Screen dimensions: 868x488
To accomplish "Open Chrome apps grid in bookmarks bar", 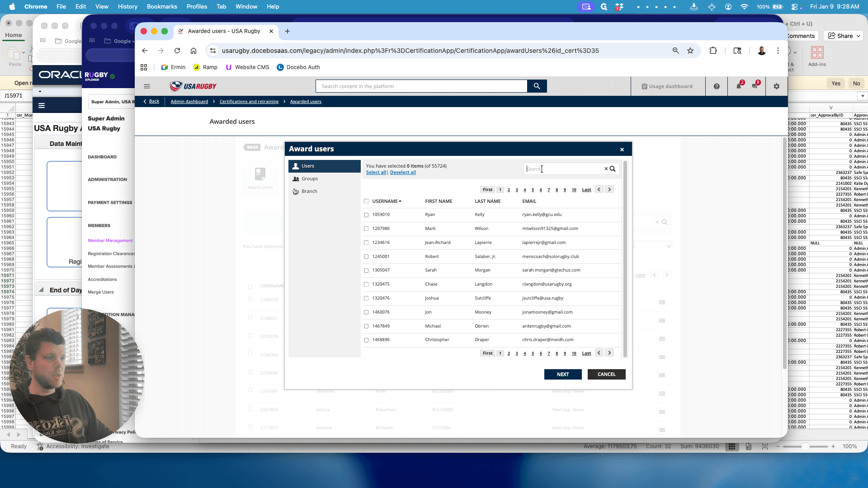I will click(144, 67).
